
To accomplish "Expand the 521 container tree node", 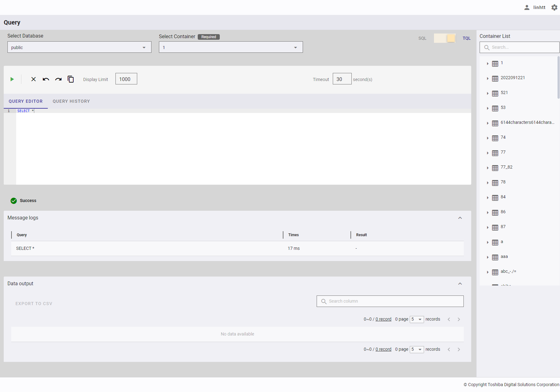I will [x=488, y=93].
